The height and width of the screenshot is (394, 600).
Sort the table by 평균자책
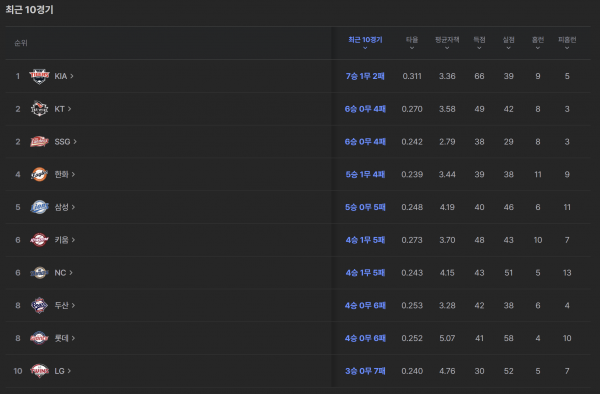[447, 43]
